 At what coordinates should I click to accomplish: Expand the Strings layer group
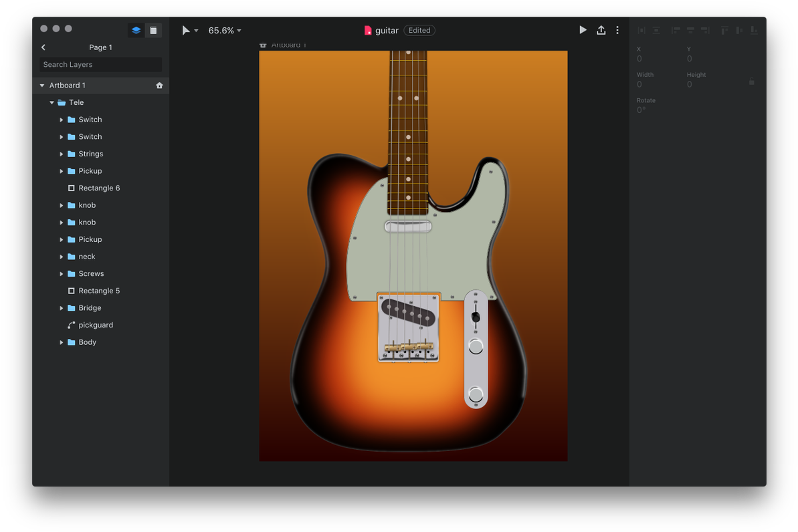(x=62, y=154)
